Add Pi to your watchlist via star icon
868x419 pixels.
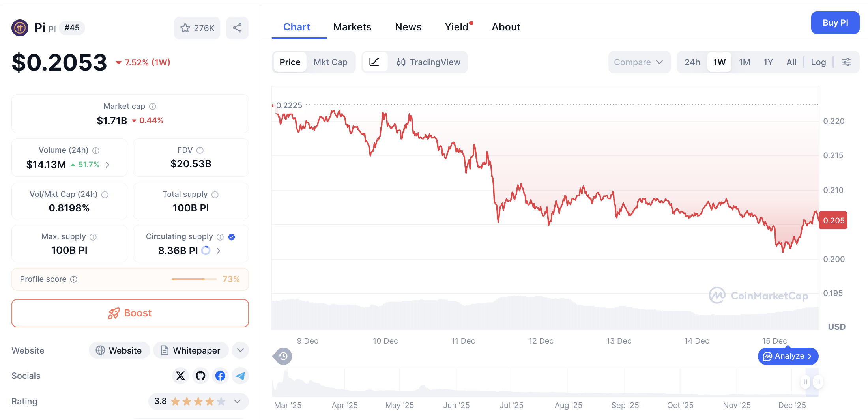(185, 28)
